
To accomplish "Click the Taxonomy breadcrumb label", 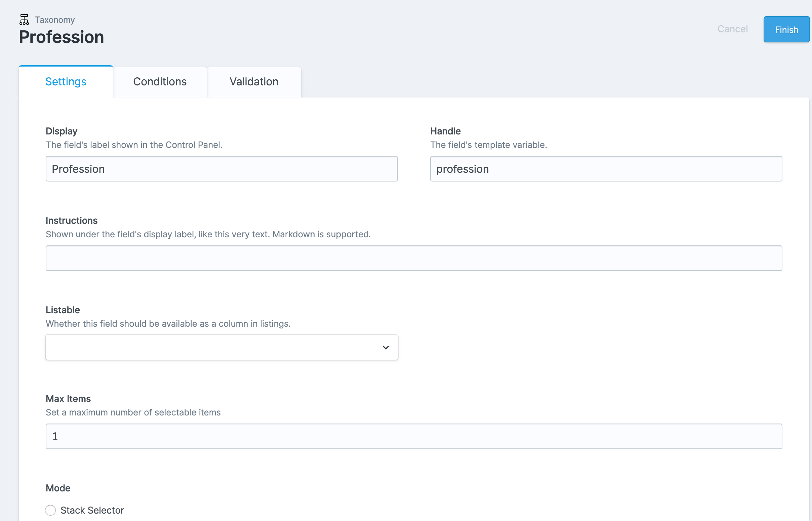I will point(55,19).
